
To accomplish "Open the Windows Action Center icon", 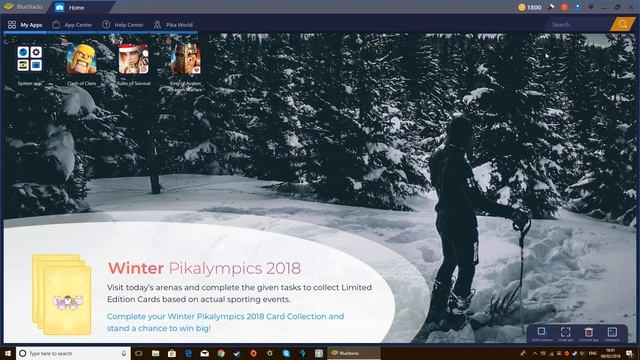I will (629, 353).
